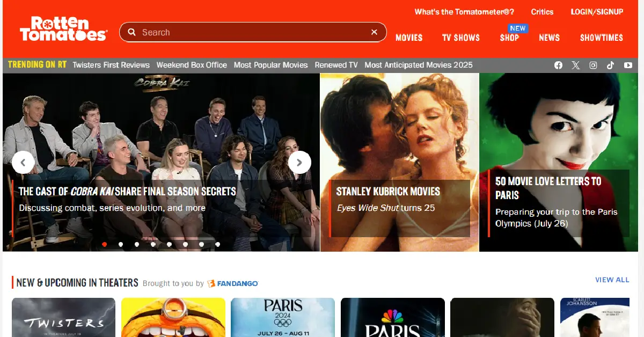Open the SHOP menu item
644x337 pixels.
pos(509,38)
